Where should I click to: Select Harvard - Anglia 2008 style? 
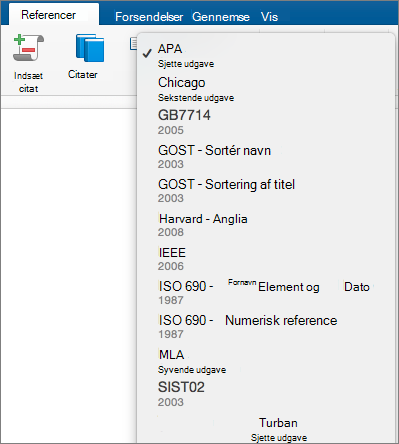tap(266, 225)
